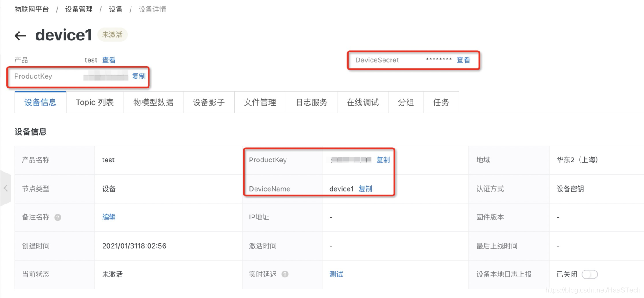Click the back arrow beside device1
The image size is (644, 298).
click(20, 36)
